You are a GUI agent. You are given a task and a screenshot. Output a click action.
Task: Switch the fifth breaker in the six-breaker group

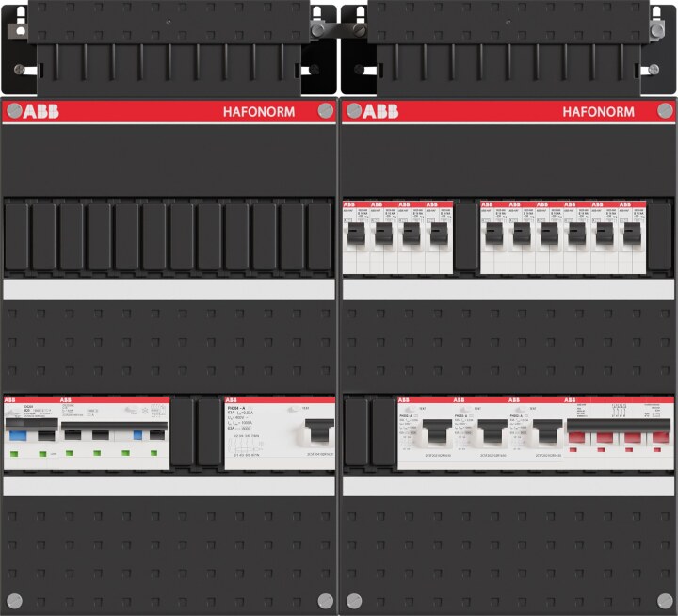click(x=605, y=234)
